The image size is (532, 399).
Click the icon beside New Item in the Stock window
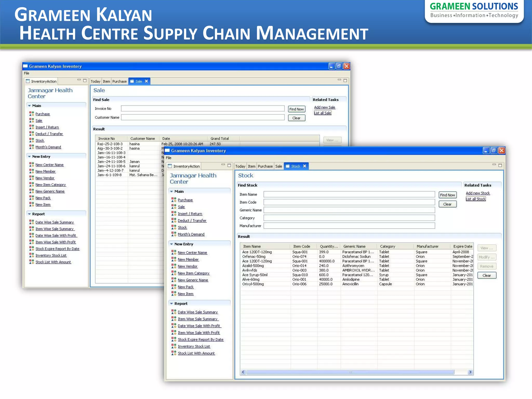174,293
